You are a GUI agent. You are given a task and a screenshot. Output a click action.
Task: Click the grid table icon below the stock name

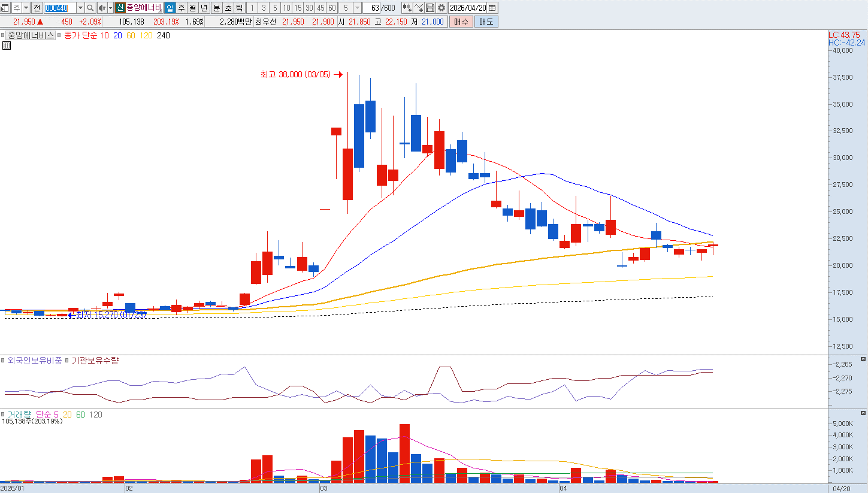7,46
